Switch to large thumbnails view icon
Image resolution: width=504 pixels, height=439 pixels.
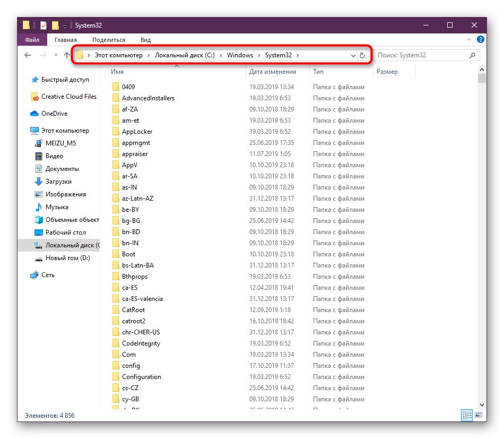click(x=479, y=415)
